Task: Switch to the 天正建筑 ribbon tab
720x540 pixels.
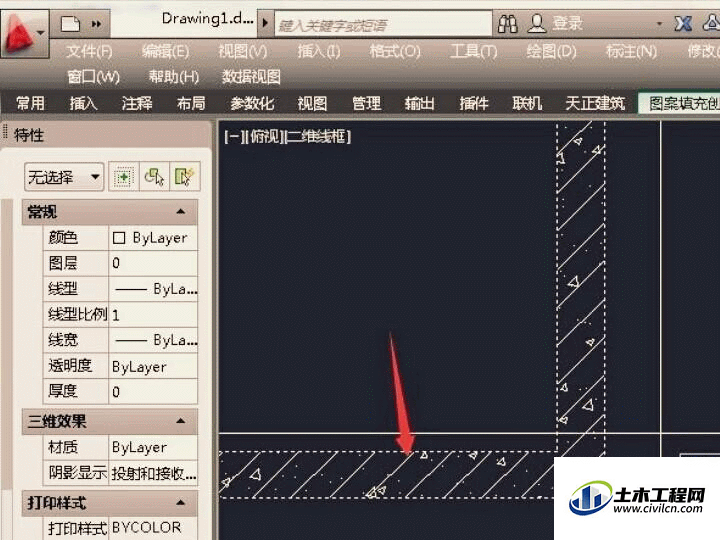Action: tap(595, 103)
